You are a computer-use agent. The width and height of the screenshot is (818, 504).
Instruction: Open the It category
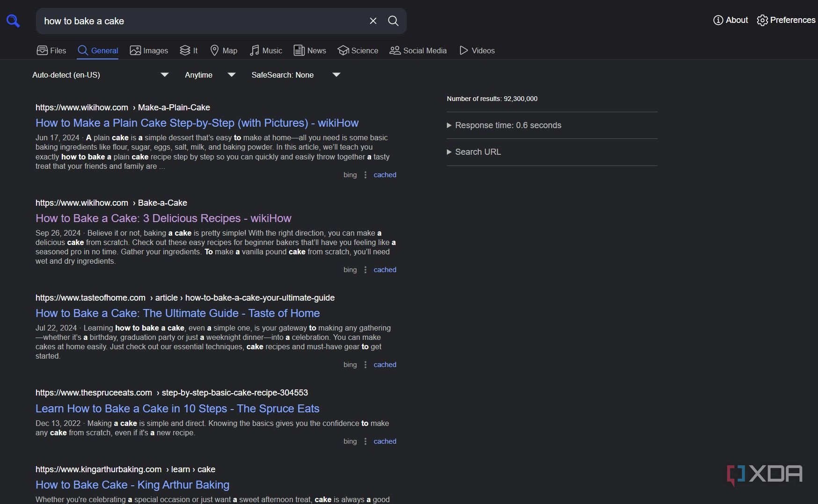[x=189, y=50]
